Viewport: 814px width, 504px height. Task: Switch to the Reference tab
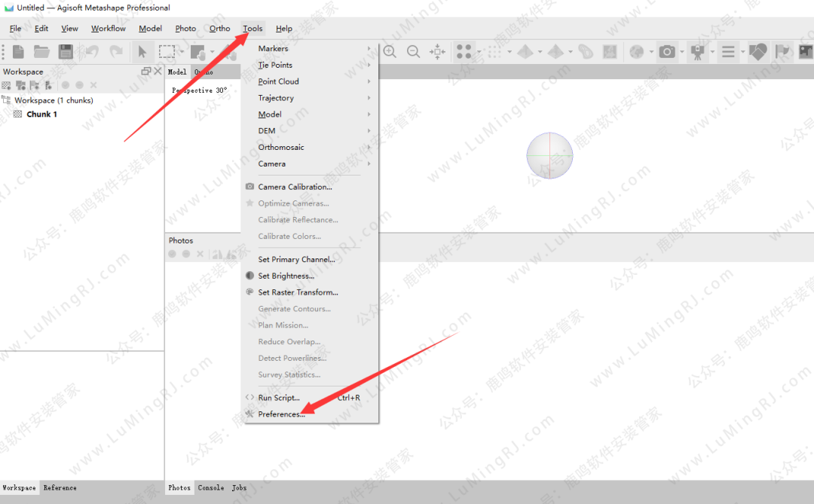pyautogui.click(x=60, y=488)
